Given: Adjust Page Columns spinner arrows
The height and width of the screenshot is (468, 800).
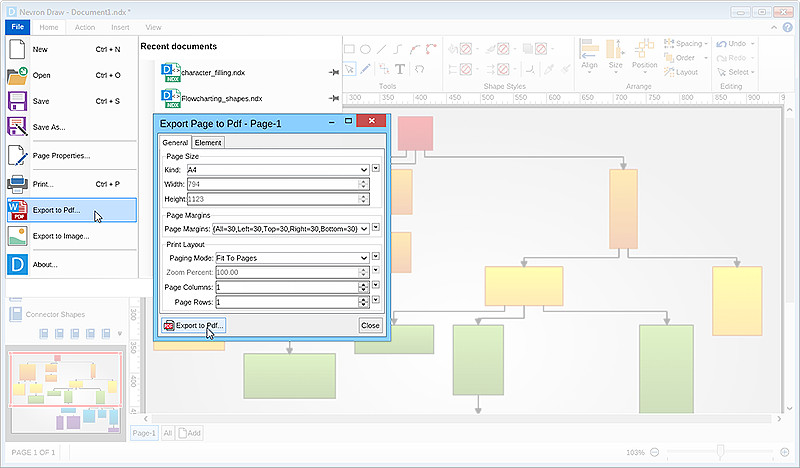Looking at the screenshot, I should 364,287.
